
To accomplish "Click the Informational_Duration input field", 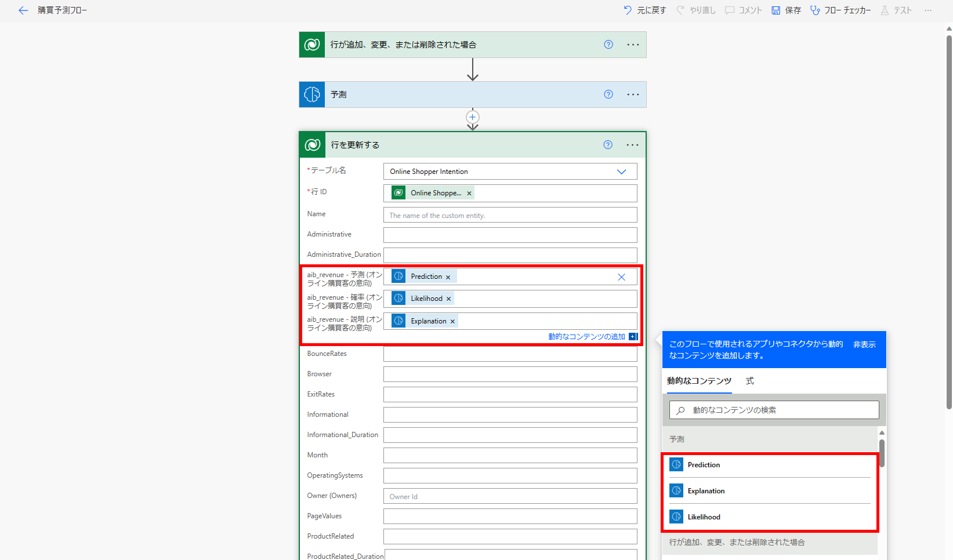I will 510,435.
